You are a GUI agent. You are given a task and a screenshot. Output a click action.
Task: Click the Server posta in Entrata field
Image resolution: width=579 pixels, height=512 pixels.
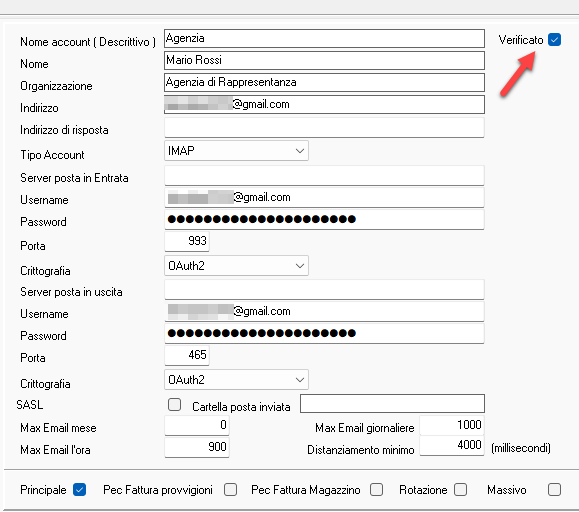[324, 176]
